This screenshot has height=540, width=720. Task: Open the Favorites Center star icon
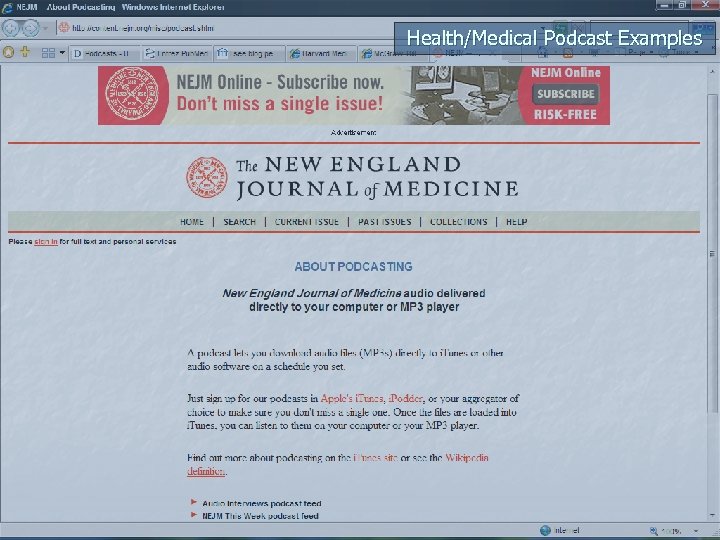(9, 53)
